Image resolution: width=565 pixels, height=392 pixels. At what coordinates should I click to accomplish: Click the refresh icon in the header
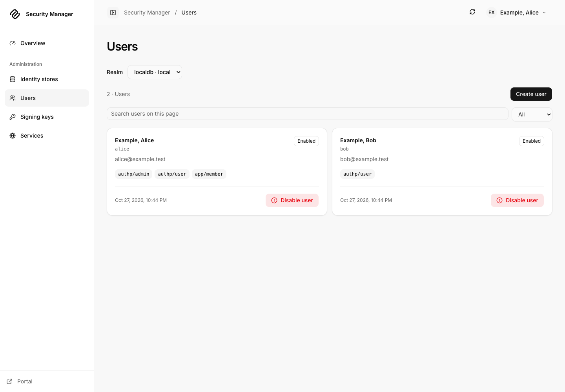pyautogui.click(x=472, y=12)
